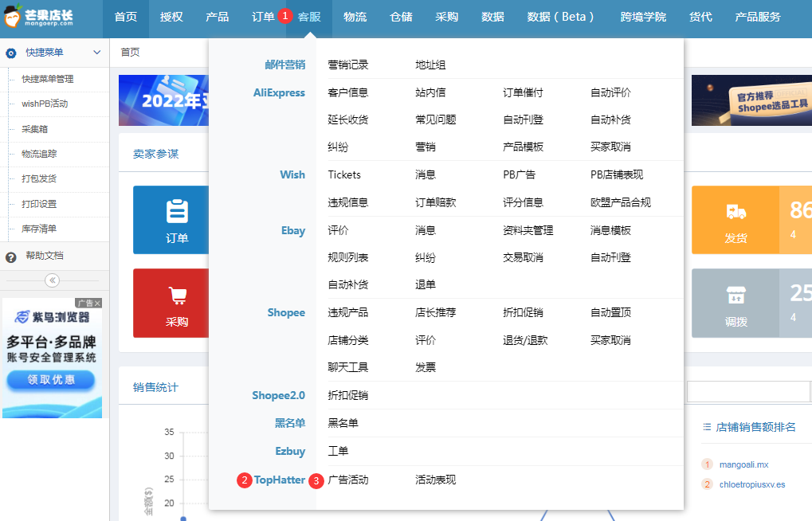Click the 芒果店长 logo

pos(37,16)
